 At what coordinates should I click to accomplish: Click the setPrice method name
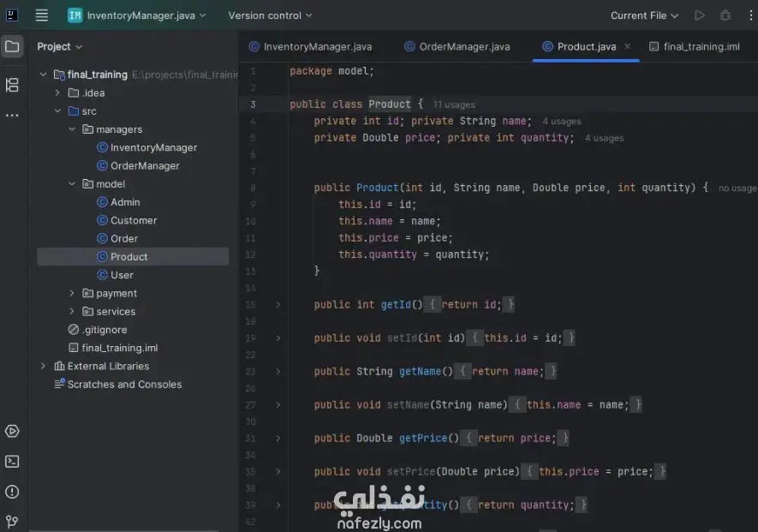[411, 471]
